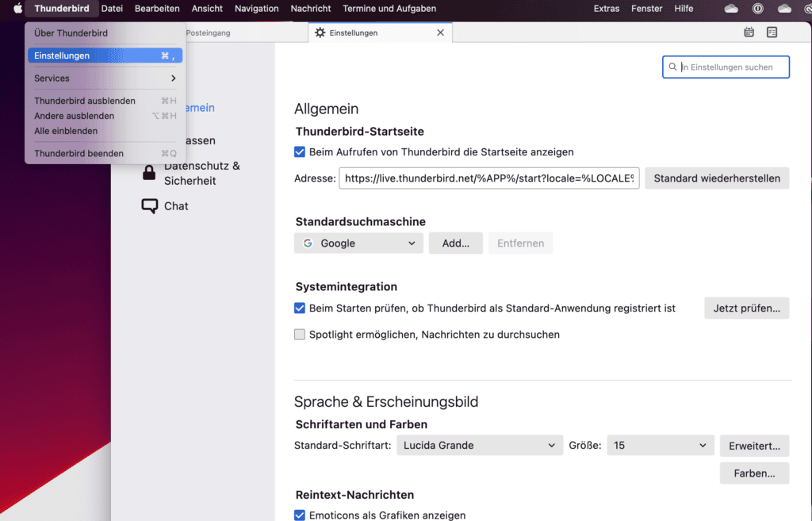This screenshot has height=521, width=812.
Task: Open the Google search engine dropdown
Action: [358, 243]
